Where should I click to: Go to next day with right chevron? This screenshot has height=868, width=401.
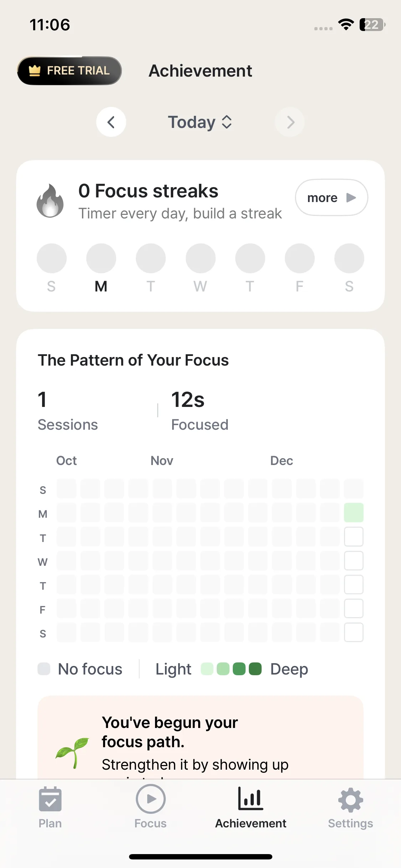click(x=290, y=122)
